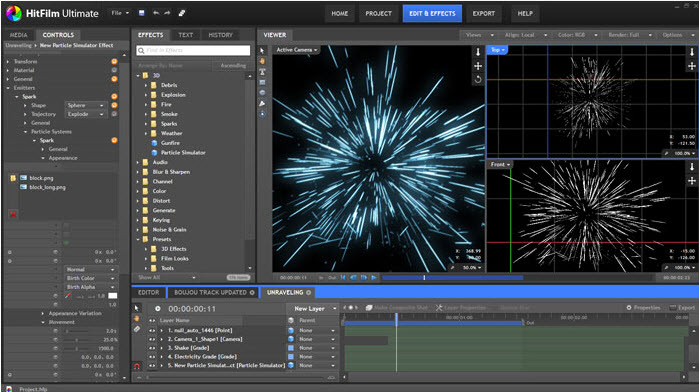Image resolution: width=699 pixels, height=392 pixels.
Task: Switch to the PROJECT tab
Action: 378,13
